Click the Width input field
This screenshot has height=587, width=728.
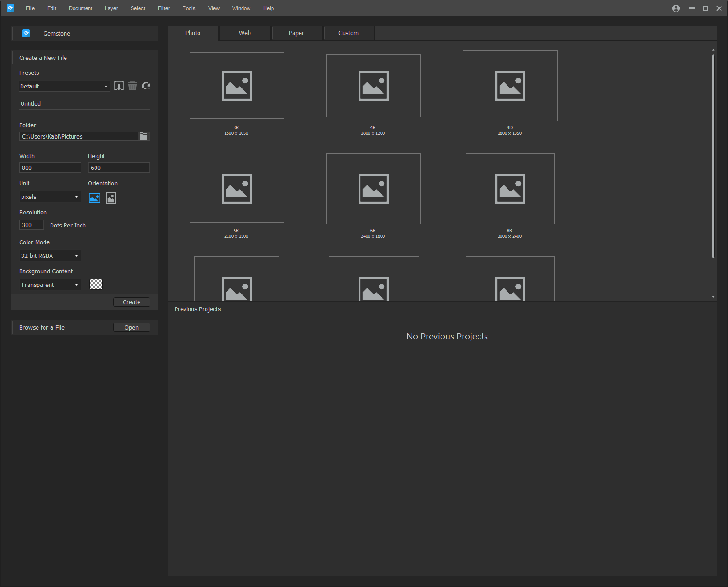click(x=50, y=168)
